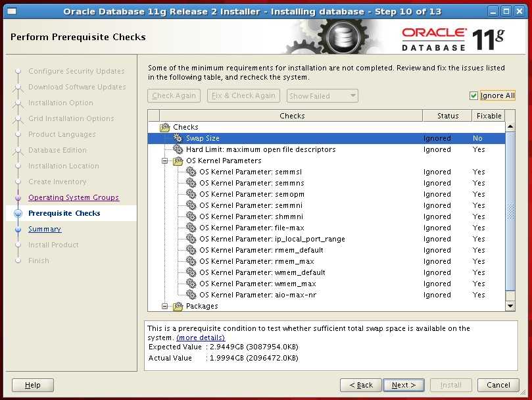532x400 pixels.
Task: Click the semmns parameter gear icon
Action: point(191,183)
